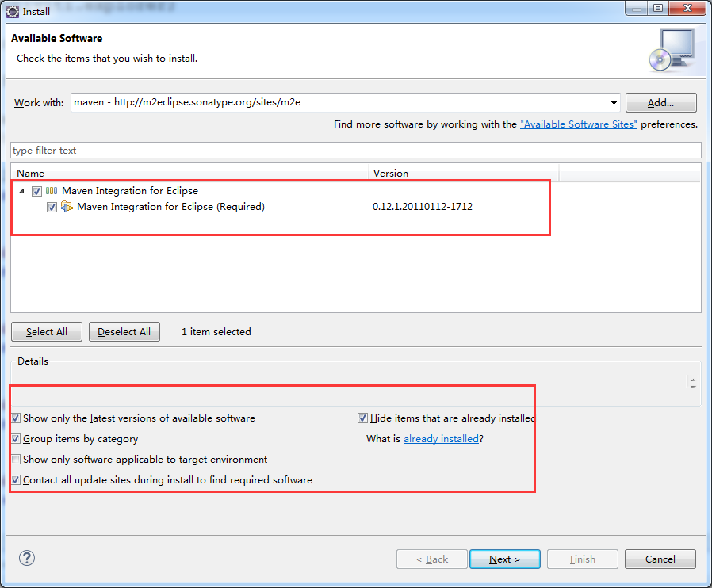The height and width of the screenshot is (588, 712).
Task: Close the Install dialog window
Action: coord(687,8)
